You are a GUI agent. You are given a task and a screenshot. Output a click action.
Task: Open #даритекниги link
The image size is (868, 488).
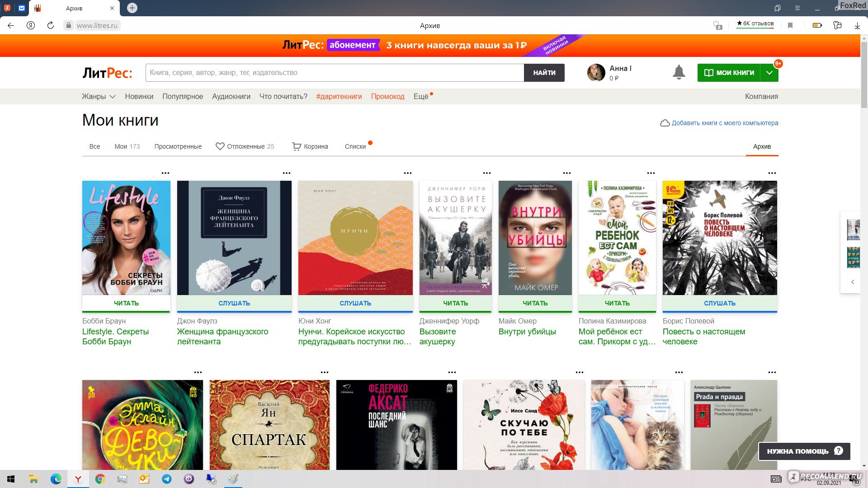click(339, 96)
